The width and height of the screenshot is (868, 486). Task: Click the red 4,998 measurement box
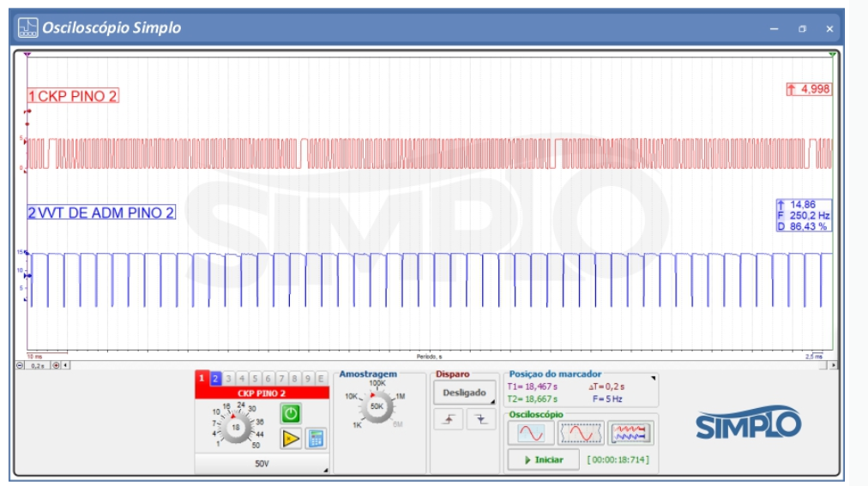(x=809, y=89)
